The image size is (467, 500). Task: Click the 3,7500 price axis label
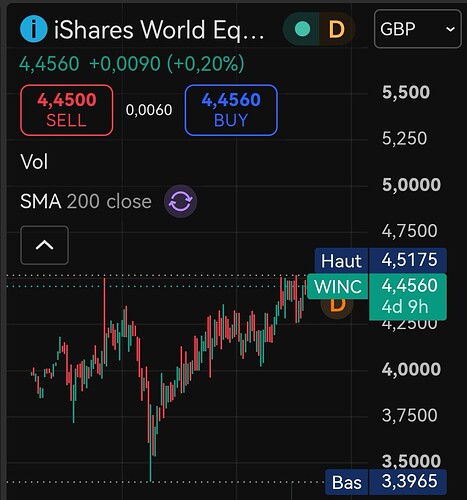tap(409, 415)
